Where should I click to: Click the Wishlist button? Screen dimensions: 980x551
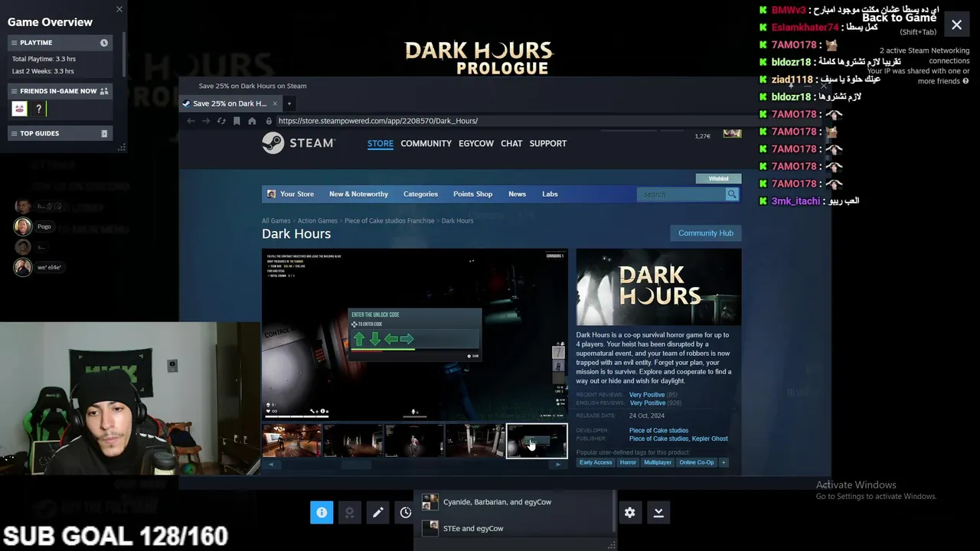pyautogui.click(x=718, y=178)
